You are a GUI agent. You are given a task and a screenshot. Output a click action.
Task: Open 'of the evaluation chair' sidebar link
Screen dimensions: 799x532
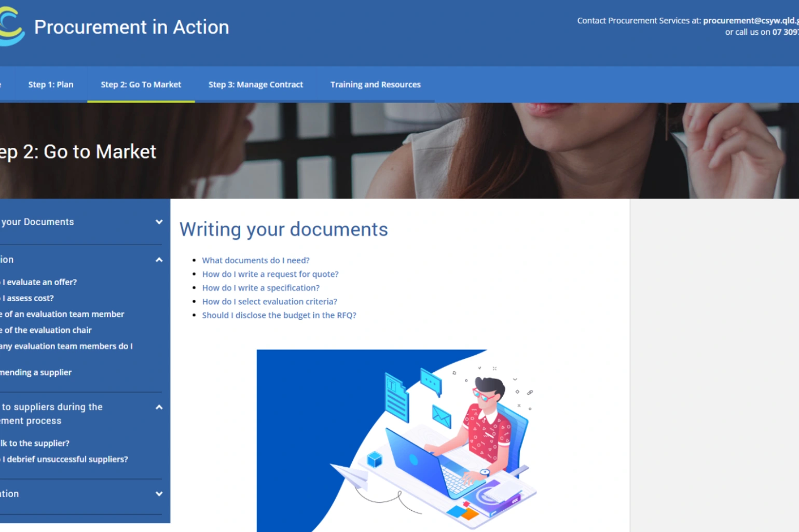46,330
